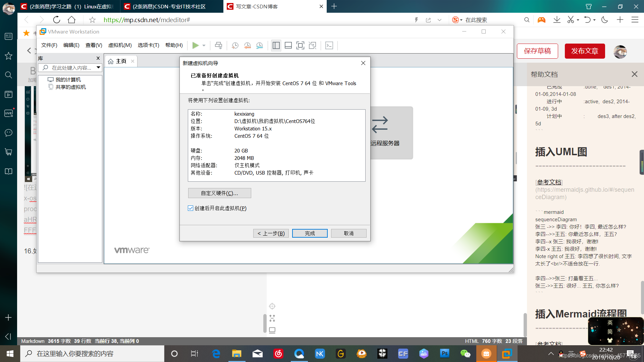Select 我的计算机 in the library tree
This screenshot has height=362, width=644.
pos(68,79)
